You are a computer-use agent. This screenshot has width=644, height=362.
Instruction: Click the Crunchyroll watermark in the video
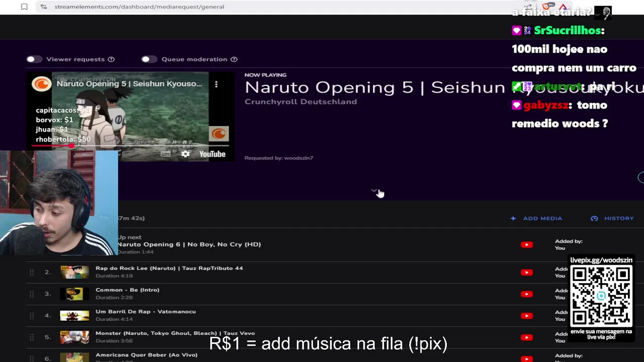tap(218, 134)
